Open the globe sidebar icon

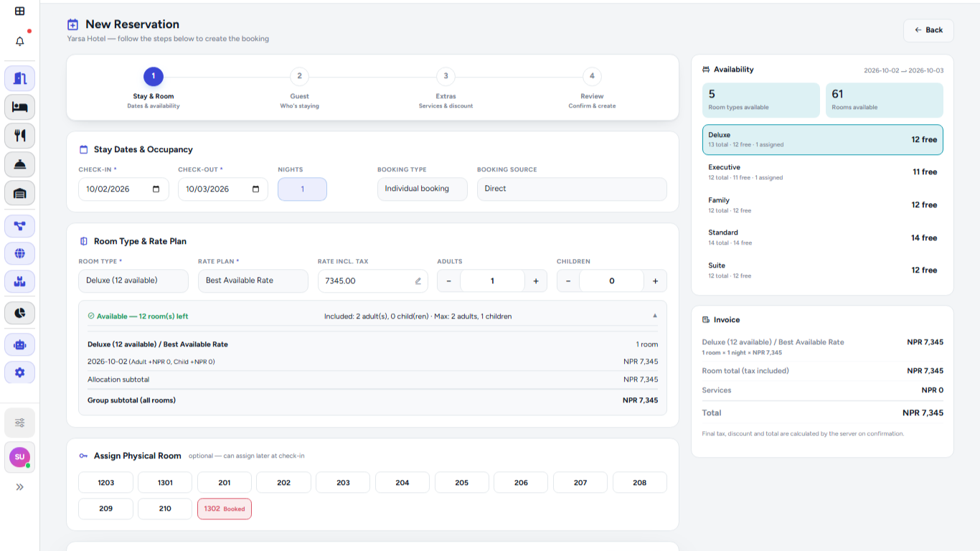[x=19, y=253]
